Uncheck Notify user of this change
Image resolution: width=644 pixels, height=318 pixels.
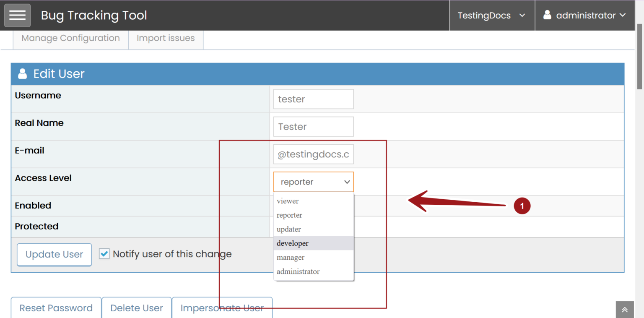104,253
